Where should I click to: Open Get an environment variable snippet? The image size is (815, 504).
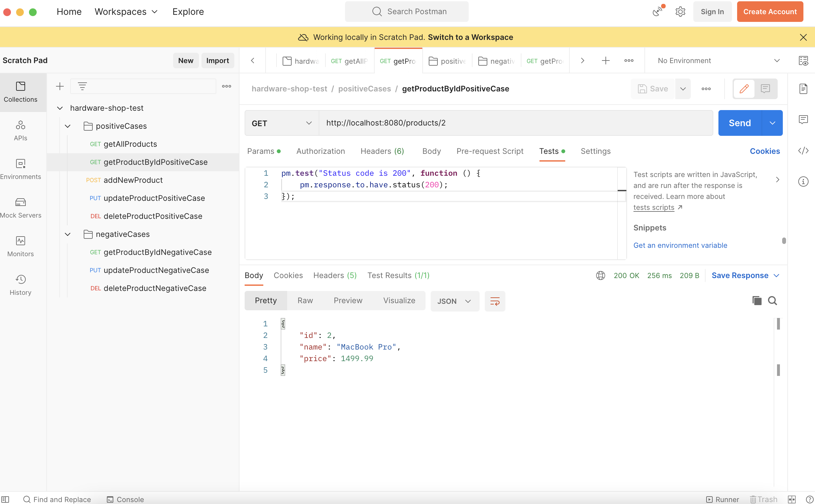680,245
